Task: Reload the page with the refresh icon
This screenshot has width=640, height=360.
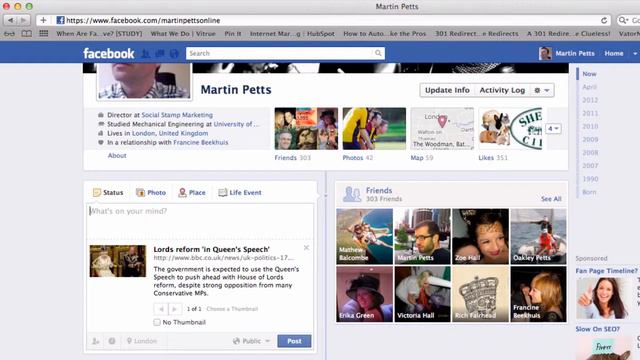Action: 604,20
